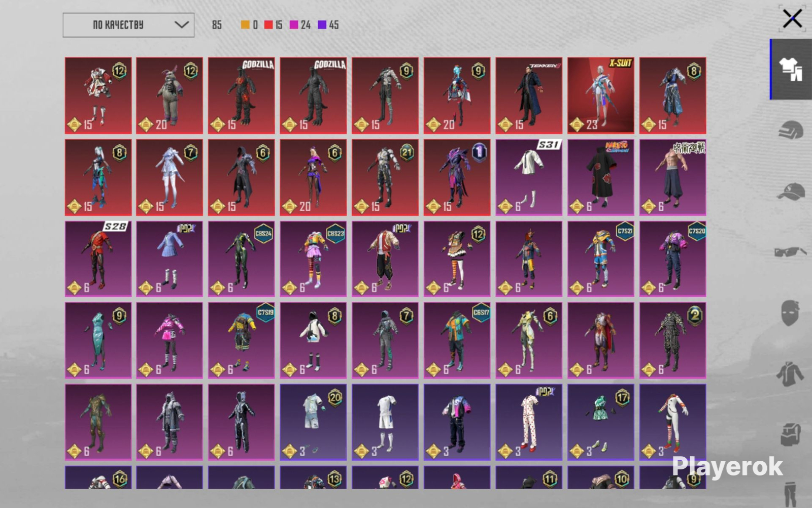Click the total item count 85
Viewport: 812px width, 508px height.
coord(217,25)
